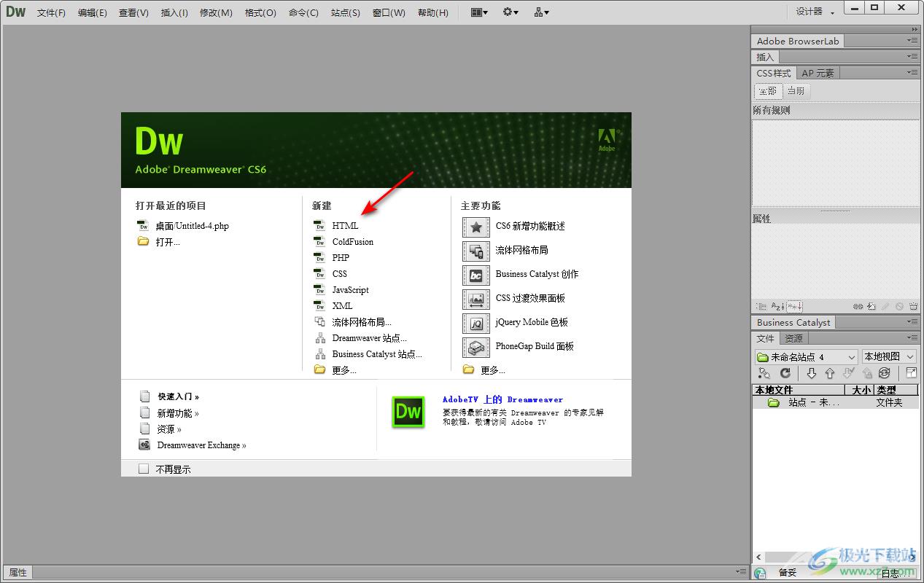Image resolution: width=924 pixels, height=583 pixels.
Task: Select the 站点 folder row in Files panel
Action: tap(835, 402)
